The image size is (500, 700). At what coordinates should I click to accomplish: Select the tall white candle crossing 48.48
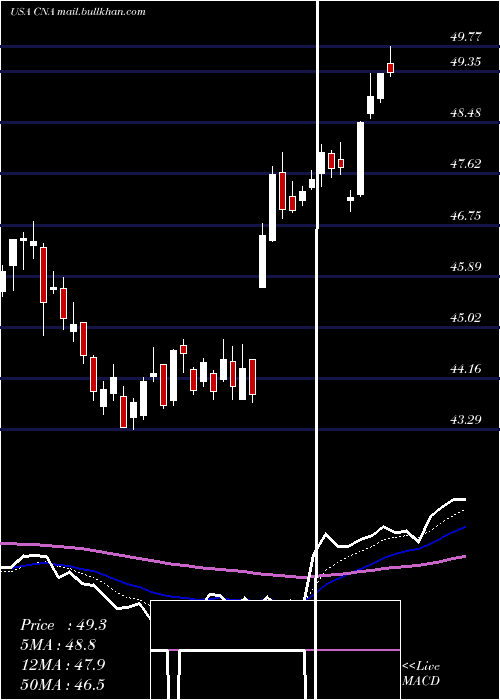(360, 158)
